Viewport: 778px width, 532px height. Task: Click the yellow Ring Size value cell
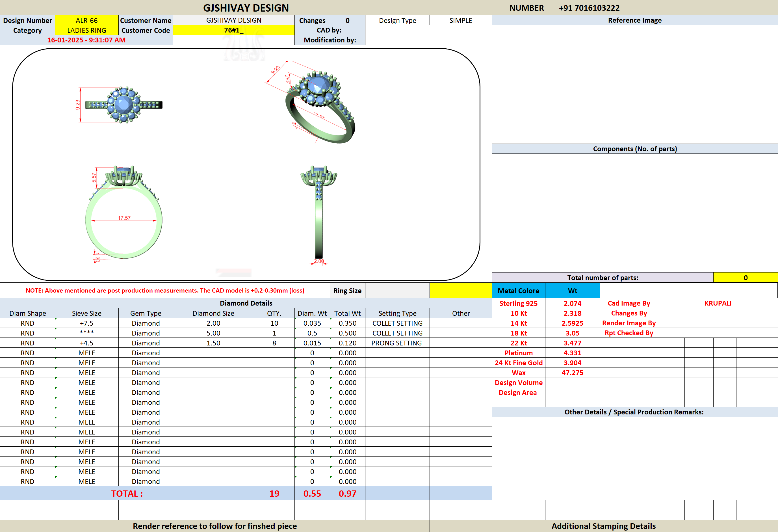click(x=461, y=290)
